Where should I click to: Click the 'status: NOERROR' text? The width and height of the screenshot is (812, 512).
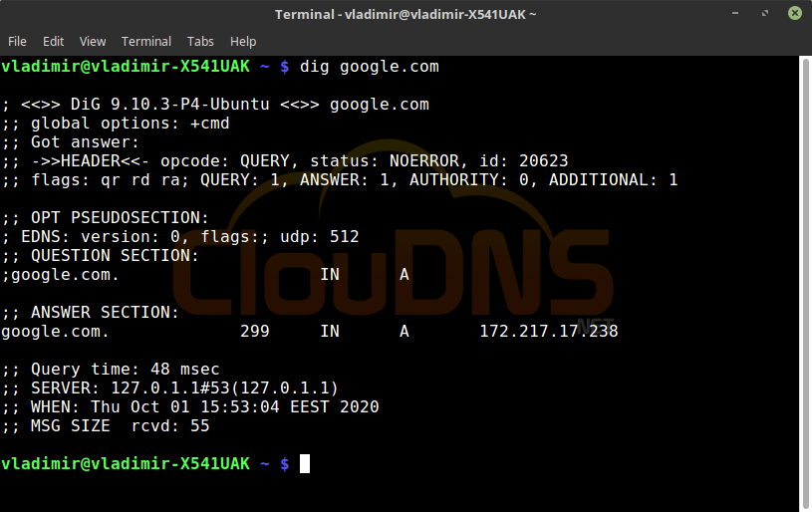coord(385,161)
